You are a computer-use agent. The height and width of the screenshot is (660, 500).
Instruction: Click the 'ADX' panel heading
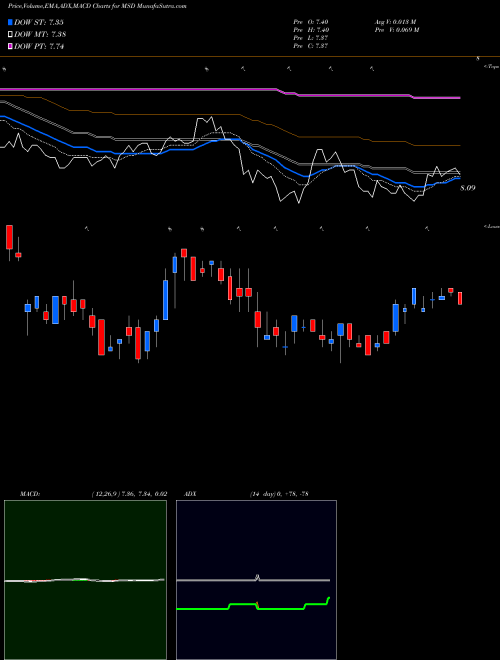(x=190, y=494)
